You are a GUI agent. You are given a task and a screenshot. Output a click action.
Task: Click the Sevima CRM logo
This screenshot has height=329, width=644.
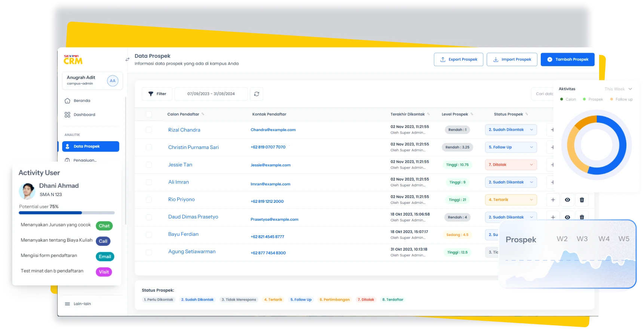(73, 60)
